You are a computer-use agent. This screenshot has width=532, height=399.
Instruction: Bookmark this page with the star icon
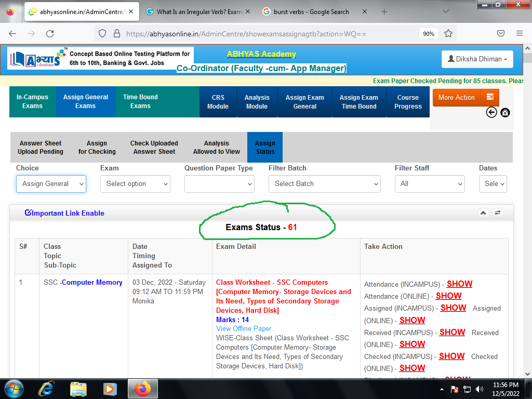448,33
